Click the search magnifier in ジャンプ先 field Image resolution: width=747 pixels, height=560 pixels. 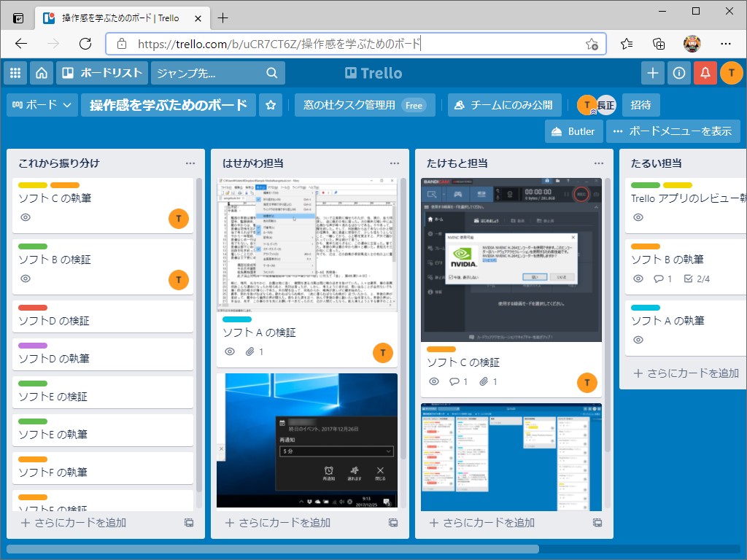[x=272, y=73]
